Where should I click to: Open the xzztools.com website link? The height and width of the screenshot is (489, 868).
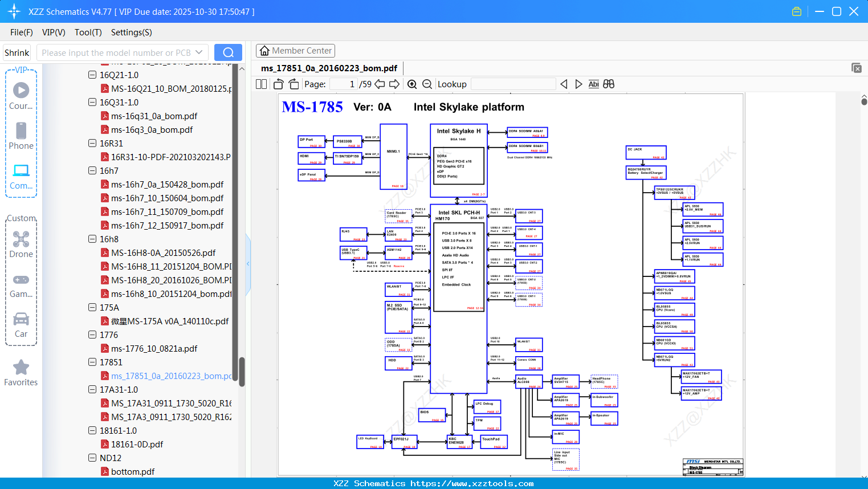click(x=472, y=483)
